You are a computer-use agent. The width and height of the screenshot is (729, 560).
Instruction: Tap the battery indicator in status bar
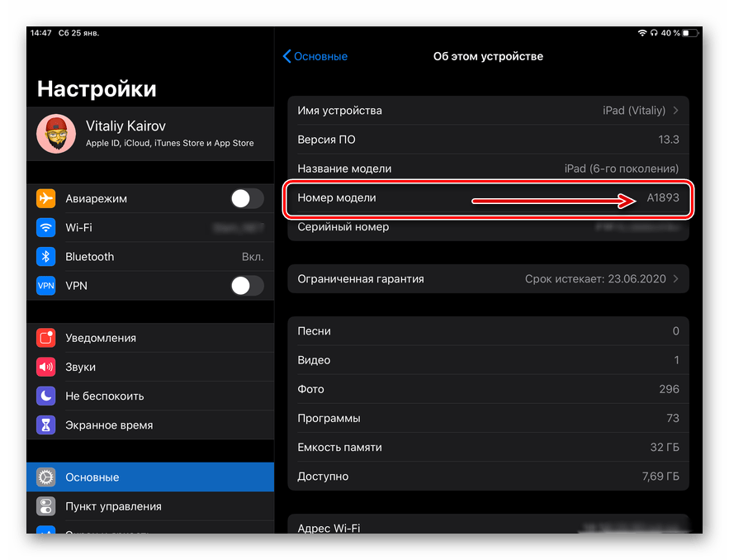point(690,33)
